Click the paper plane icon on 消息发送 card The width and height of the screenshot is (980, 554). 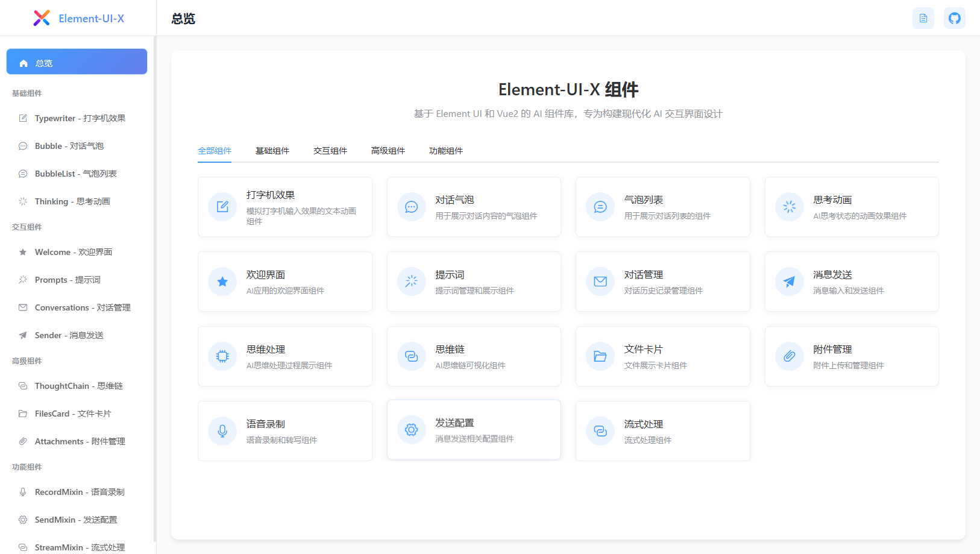coord(790,282)
